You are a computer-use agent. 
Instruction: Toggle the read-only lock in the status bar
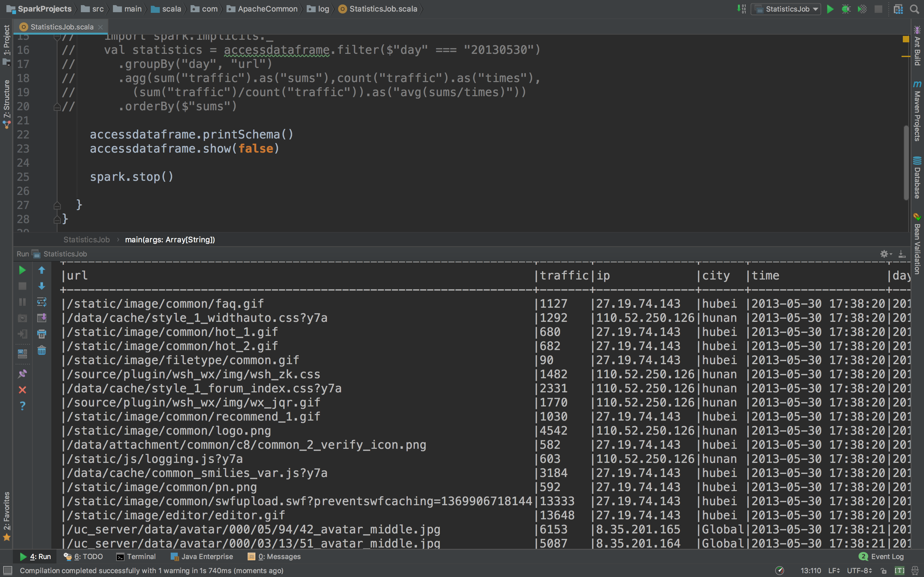[x=884, y=571]
